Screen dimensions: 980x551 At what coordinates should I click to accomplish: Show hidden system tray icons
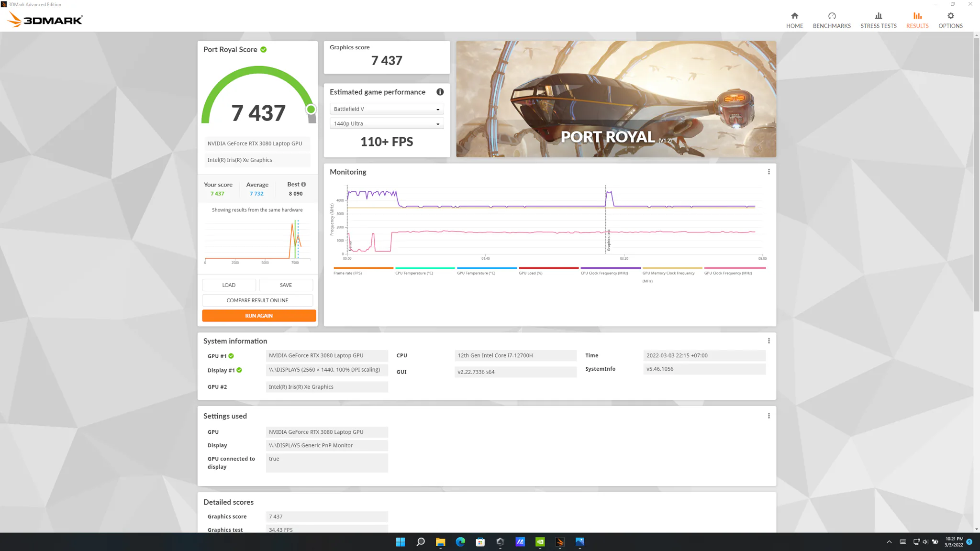click(x=889, y=541)
